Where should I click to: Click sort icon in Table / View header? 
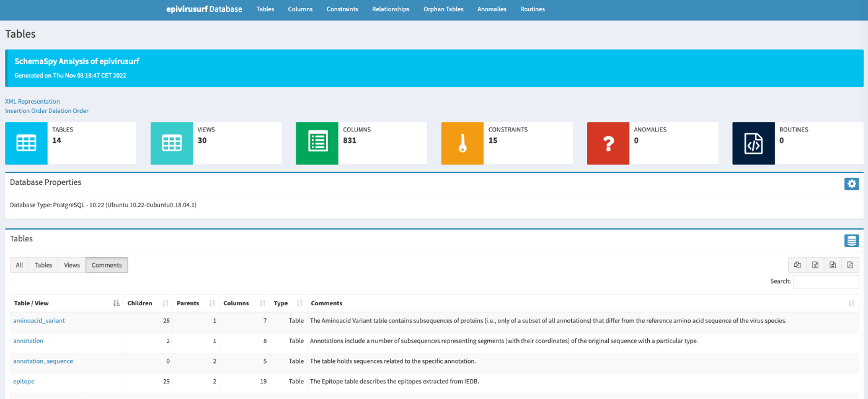(116, 303)
